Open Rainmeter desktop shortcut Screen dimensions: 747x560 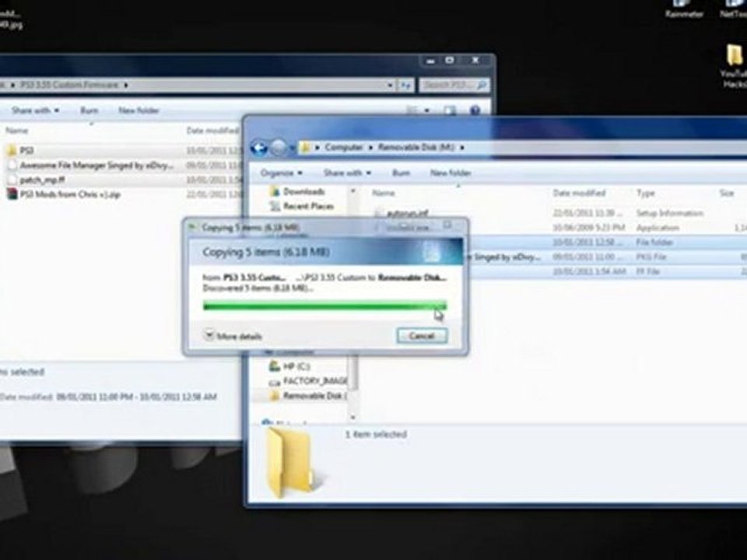point(684,9)
